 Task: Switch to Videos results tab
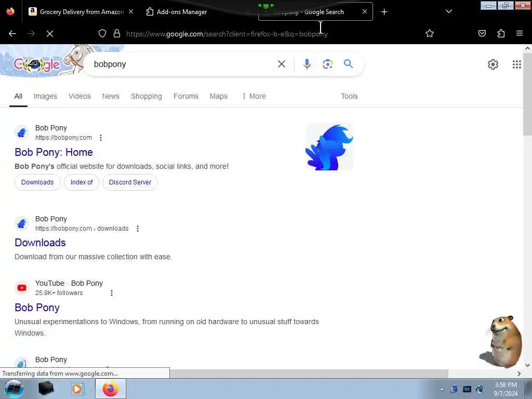[79, 96]
